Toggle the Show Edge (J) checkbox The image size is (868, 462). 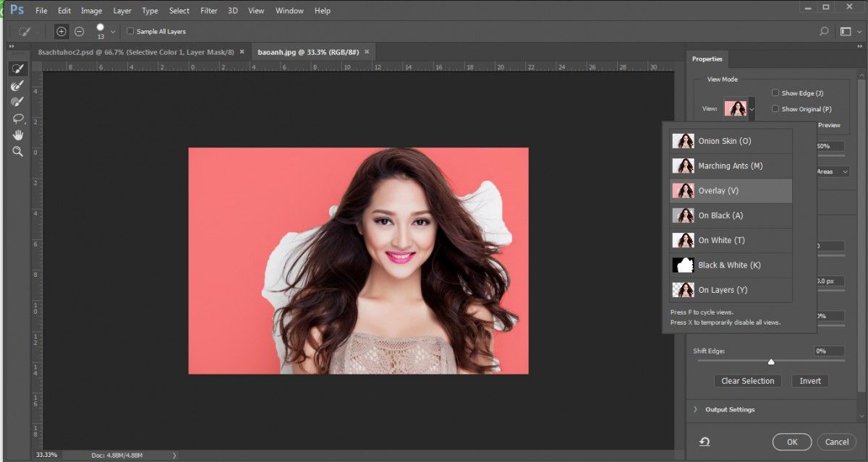coord(775,93)
